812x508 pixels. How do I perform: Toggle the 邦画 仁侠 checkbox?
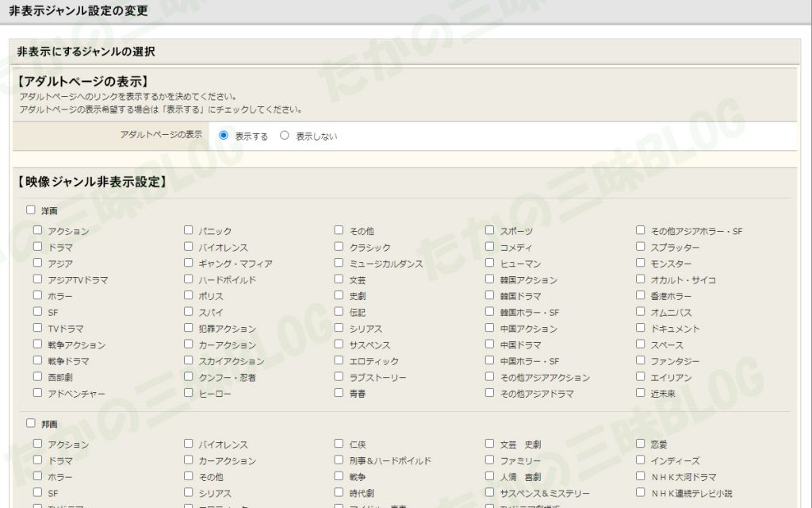click(339, 443)
